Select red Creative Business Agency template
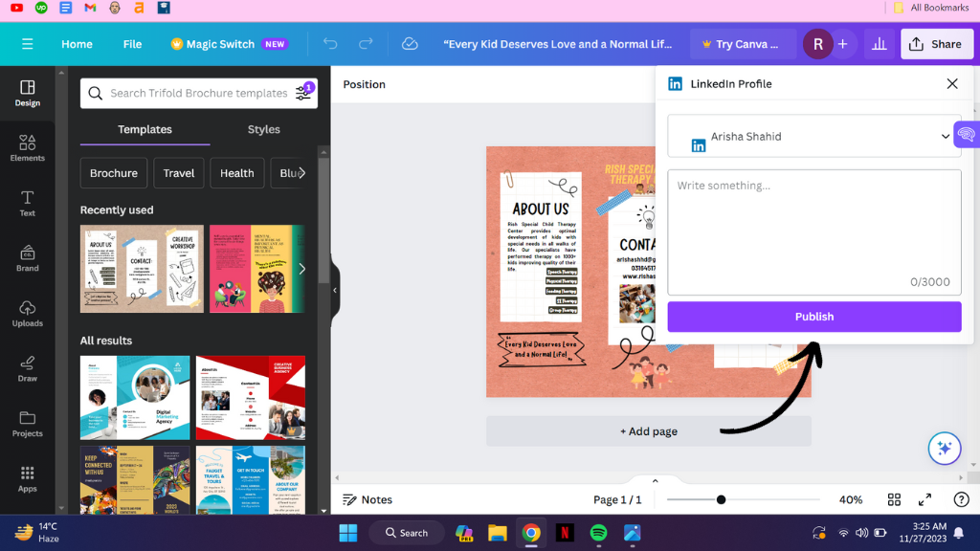This screenshot has height=551, width=980. point(251,397)
